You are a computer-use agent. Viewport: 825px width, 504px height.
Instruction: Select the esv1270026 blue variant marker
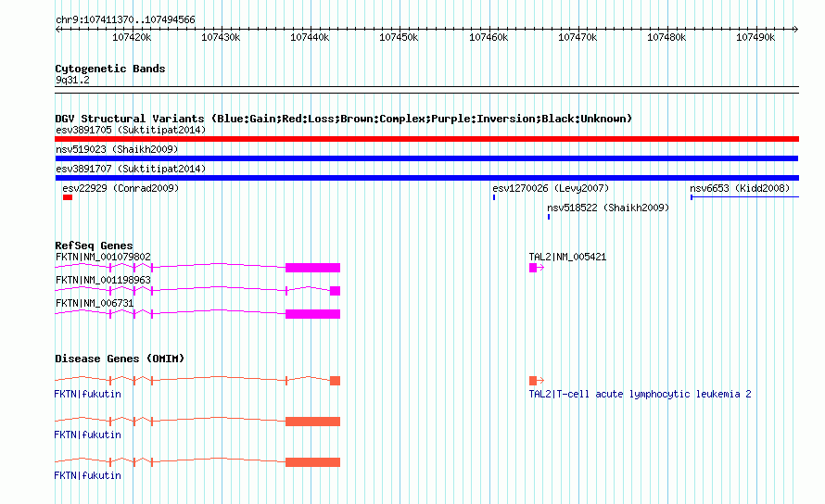[x=494, y=197]
